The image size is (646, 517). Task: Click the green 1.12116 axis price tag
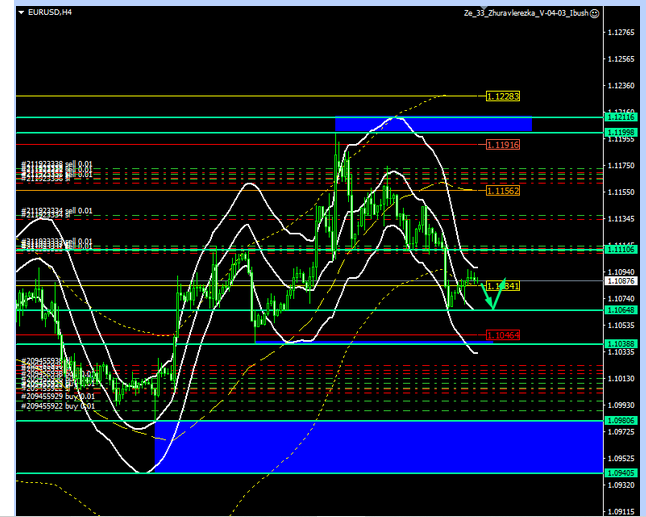(x=621, y=117)
